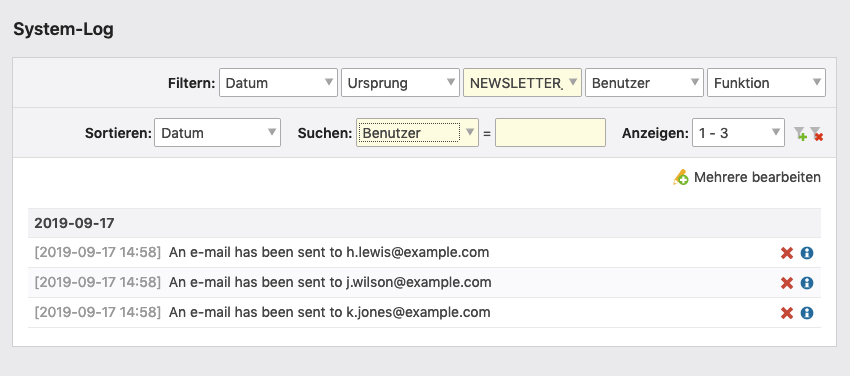Delete the k.jones@example.com log entry
The width and height of the screenshot is (850, 376).
[787, 313]
